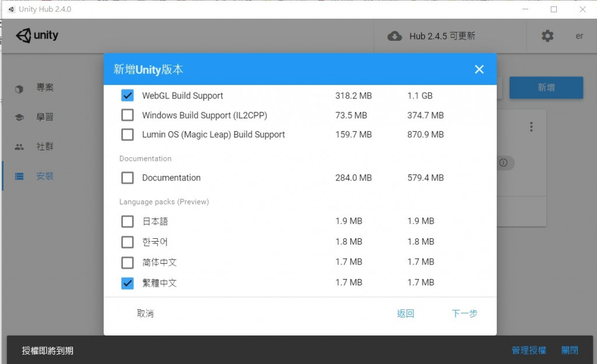Click the account 'er' label in header
The image size is (597, 364).
tap(579, 36)
